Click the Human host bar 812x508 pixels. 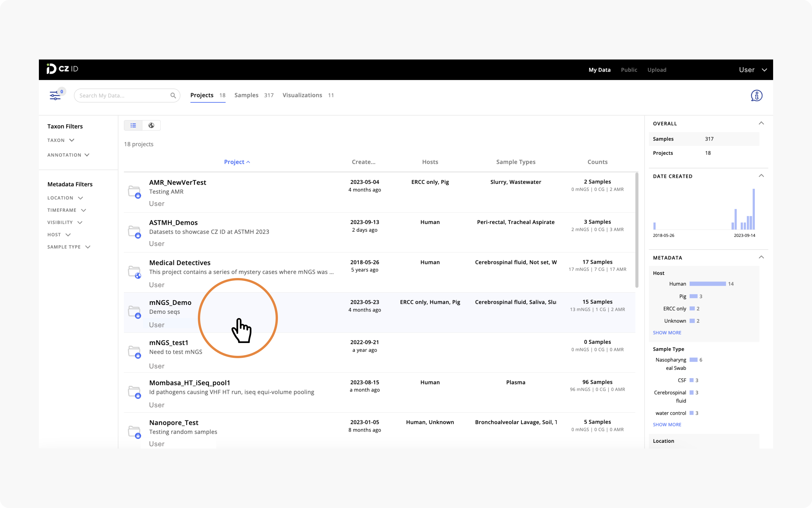point(707,284)
